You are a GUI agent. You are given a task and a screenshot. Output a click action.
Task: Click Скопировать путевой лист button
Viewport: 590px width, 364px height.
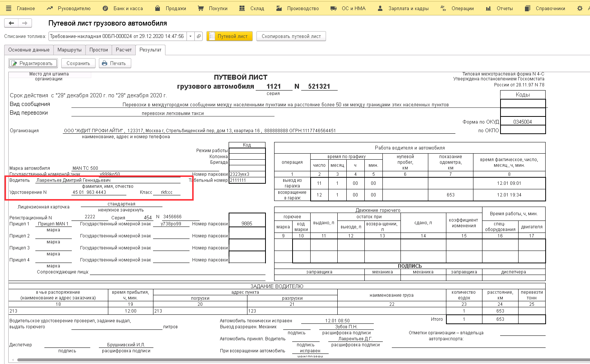[291, 36]
